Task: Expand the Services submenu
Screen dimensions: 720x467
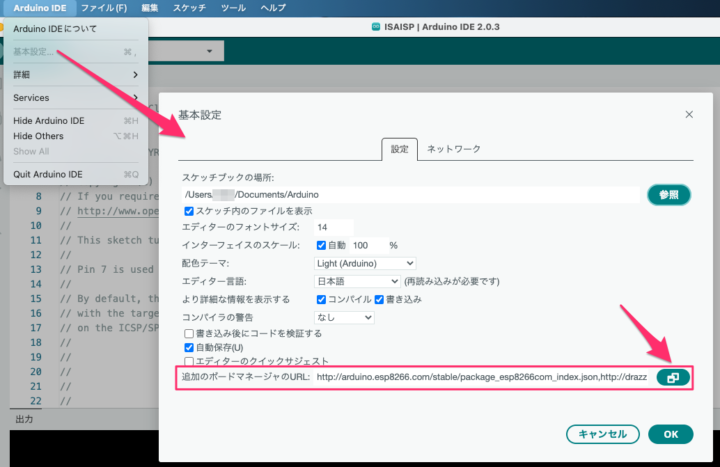Action: click(x=75, y=97)
